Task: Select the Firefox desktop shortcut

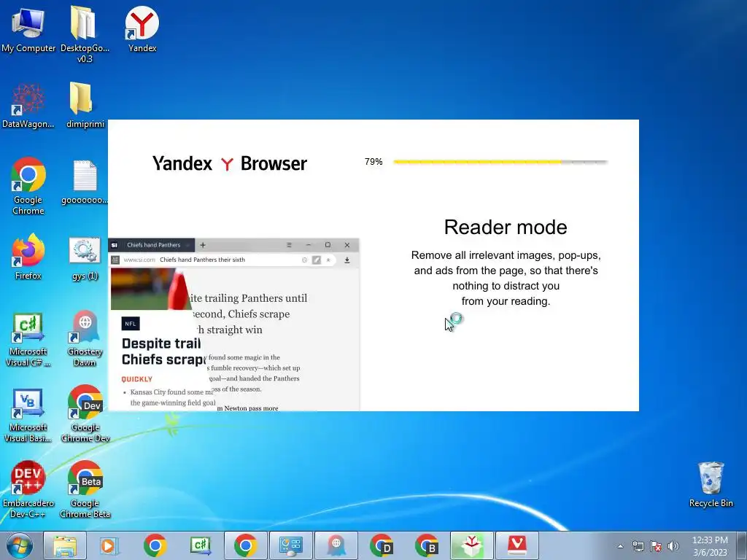Action: 28,257
